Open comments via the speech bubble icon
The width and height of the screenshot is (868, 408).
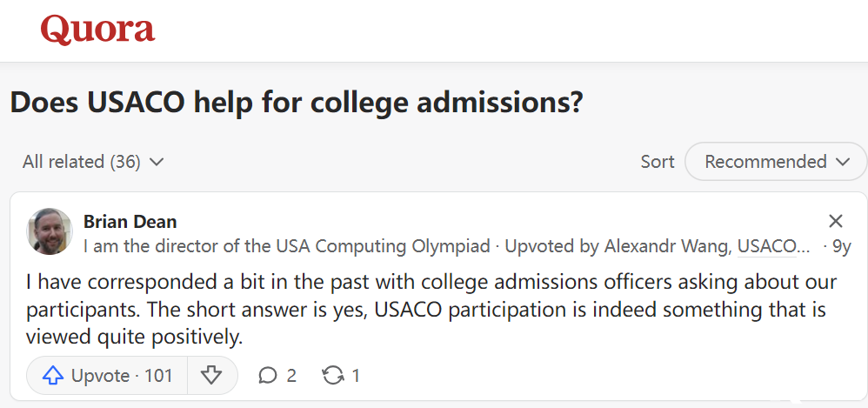(x=268, y=376)
